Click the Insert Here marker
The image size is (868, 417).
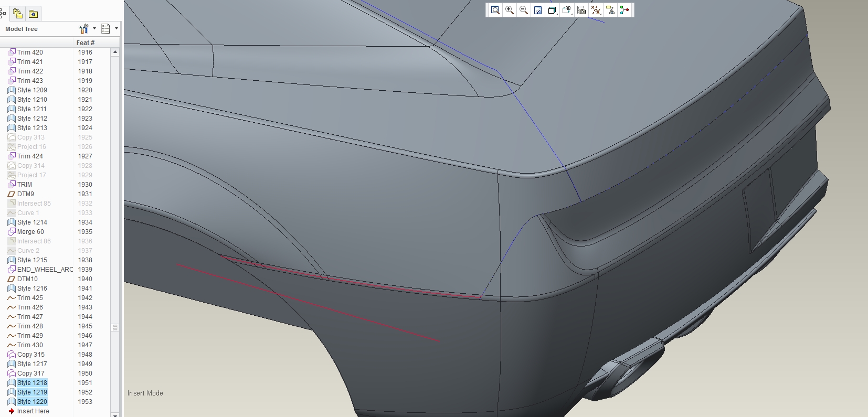(29, 411)
